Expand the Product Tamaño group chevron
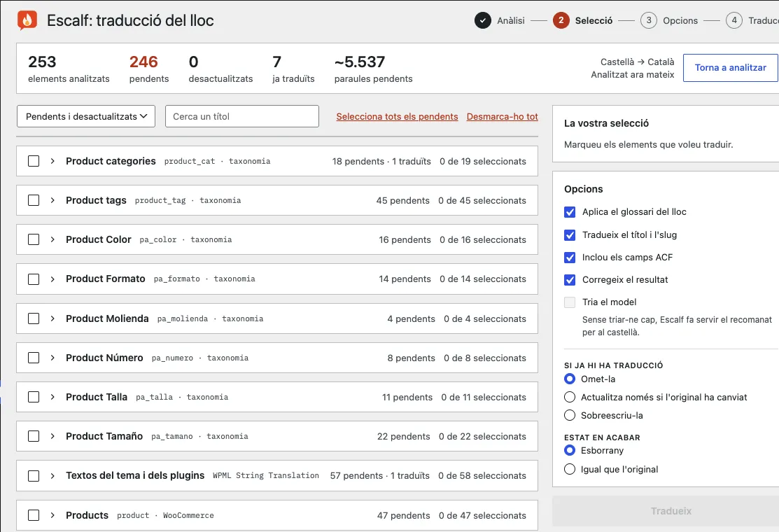The height and width of the screenshot is (532, 779). [x=52, y=436]
